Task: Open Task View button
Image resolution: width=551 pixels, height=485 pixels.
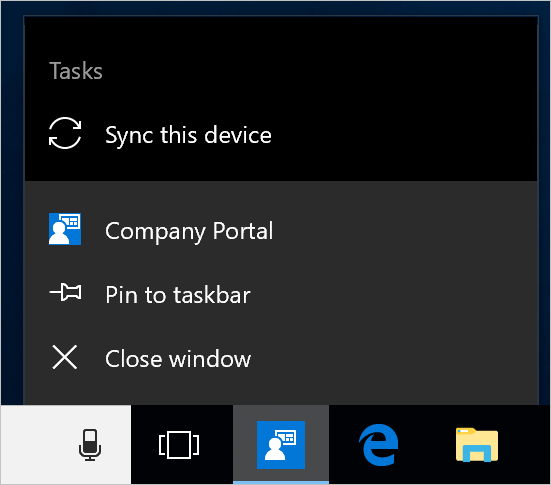Action: tap(179, 445)
